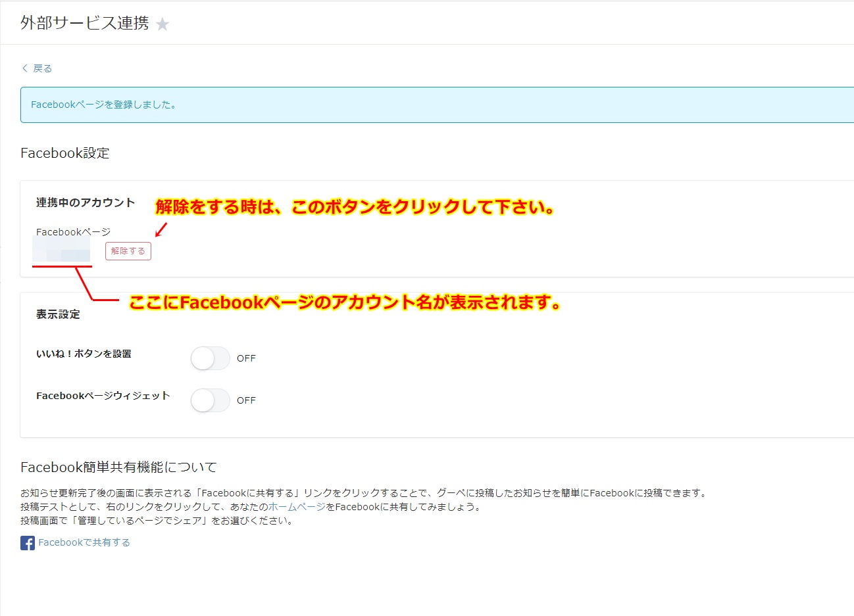The height and width of the screenshot is (616, 854).
Task: Star the 外部サービス連携 page as favorite
Action: (x=163, y=24)
